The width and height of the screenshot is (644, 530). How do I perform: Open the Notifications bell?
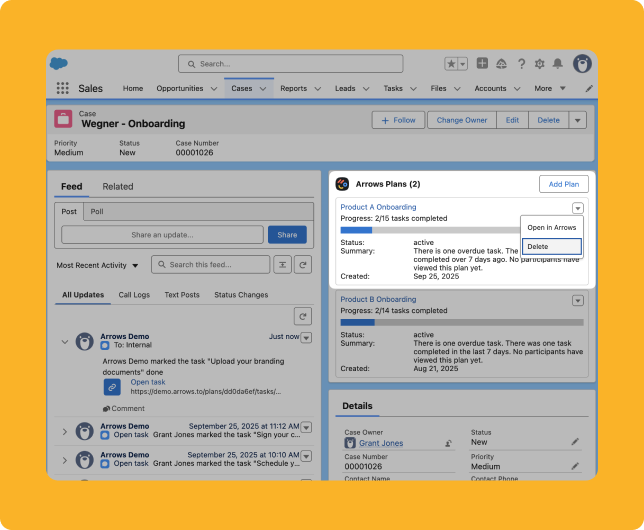[557, 64]
